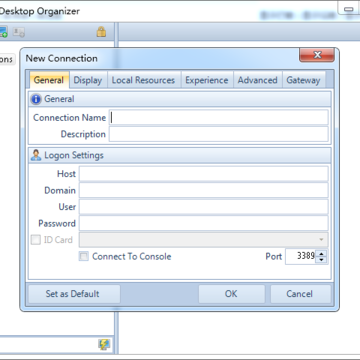360x360 pixels.
Task: Click the Set as Default button
Action: coord(74,294)
